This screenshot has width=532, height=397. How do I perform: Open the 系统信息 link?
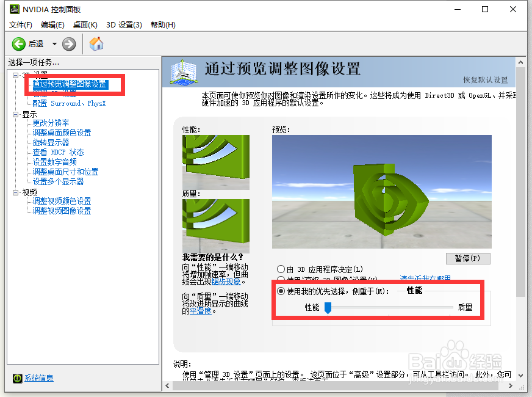38,378
